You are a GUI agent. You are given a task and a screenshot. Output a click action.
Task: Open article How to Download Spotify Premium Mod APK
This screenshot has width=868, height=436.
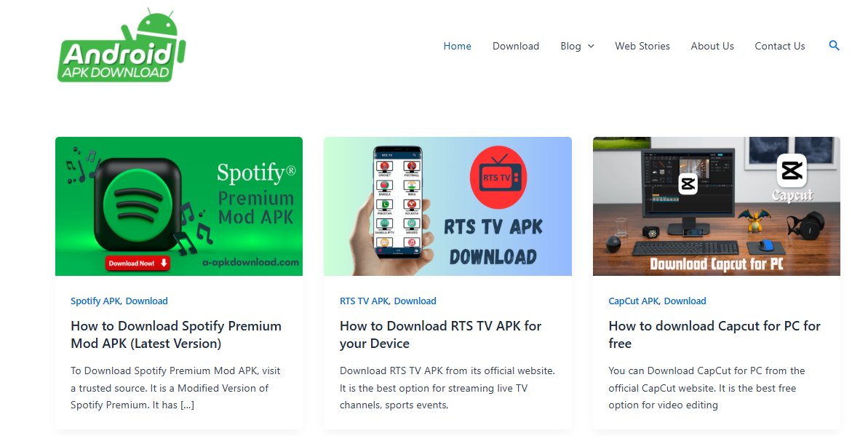point(175,334)
